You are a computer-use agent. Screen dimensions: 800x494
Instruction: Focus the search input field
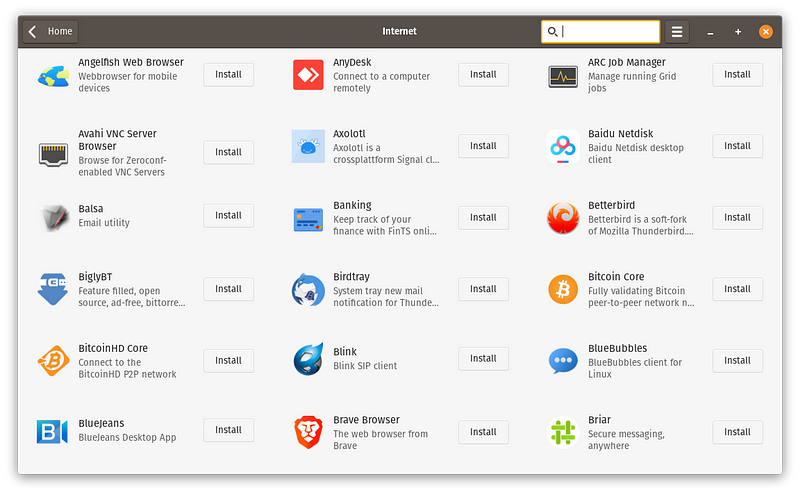point(601,32)
